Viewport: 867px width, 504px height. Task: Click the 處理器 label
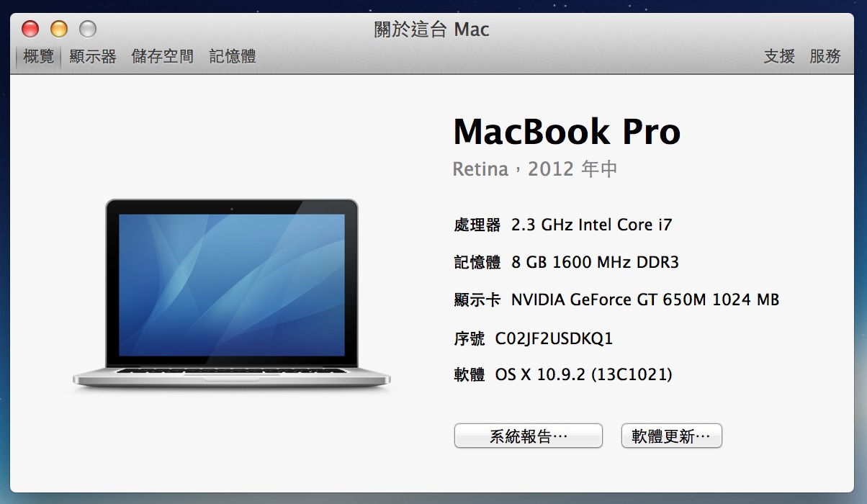tap(477, 225)
